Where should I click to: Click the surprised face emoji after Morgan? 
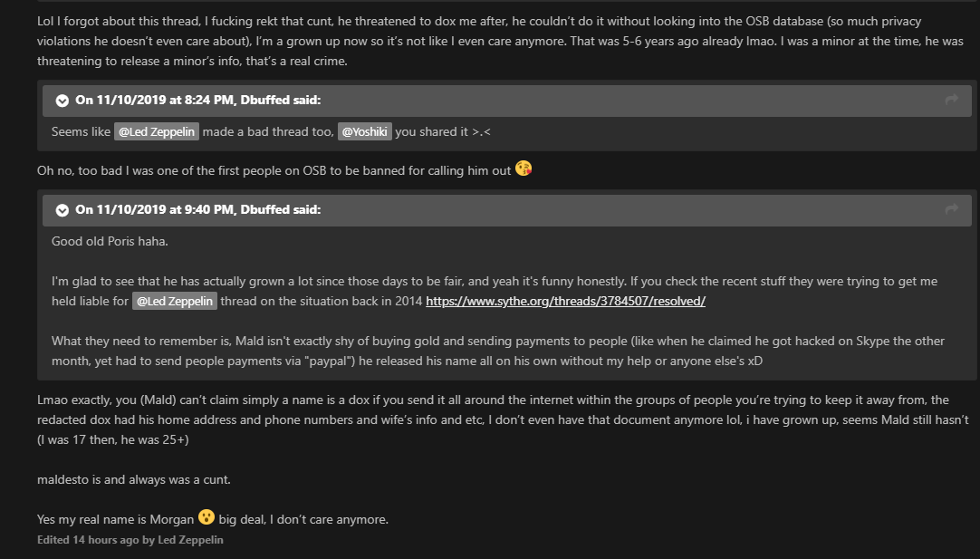pyautogui.click(x=207, y=517)
